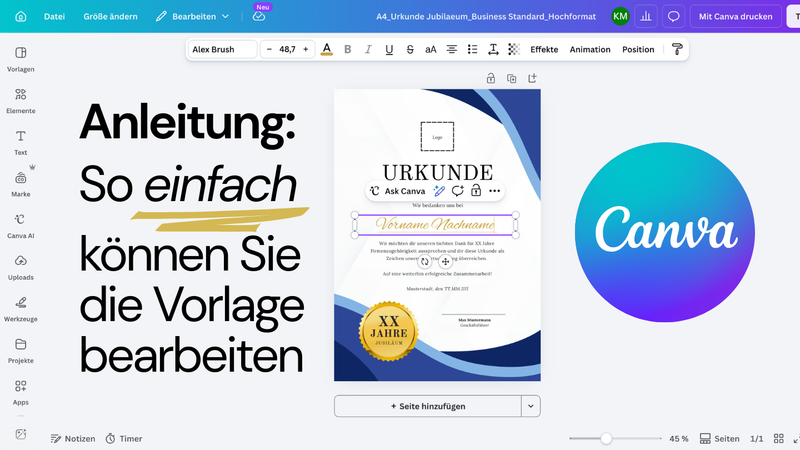Lock the selected text element
Image resolution: width=800 pixels, height=450 pixels.
(476, 191)
